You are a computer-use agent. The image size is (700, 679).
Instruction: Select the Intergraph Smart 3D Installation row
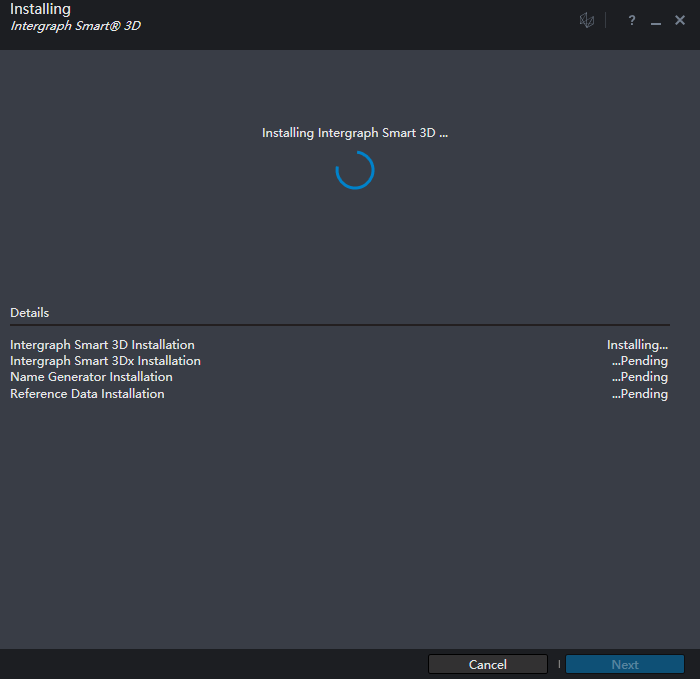point(102,345)
